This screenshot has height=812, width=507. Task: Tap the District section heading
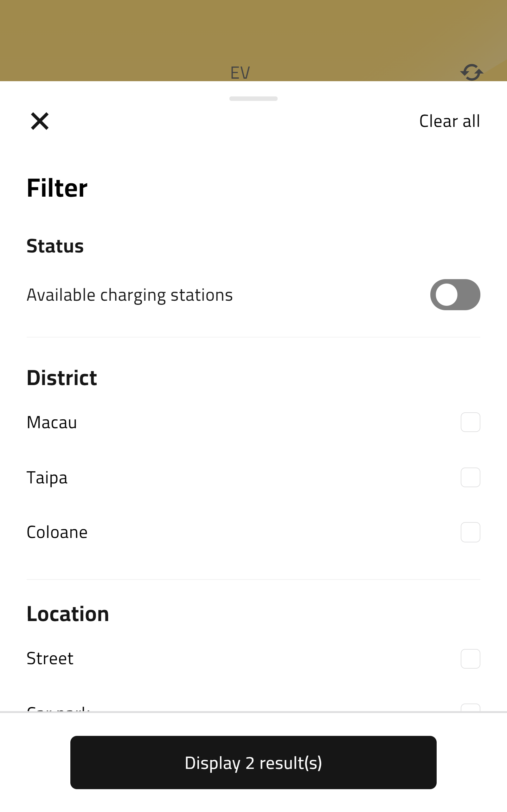(x=62, y=378)
